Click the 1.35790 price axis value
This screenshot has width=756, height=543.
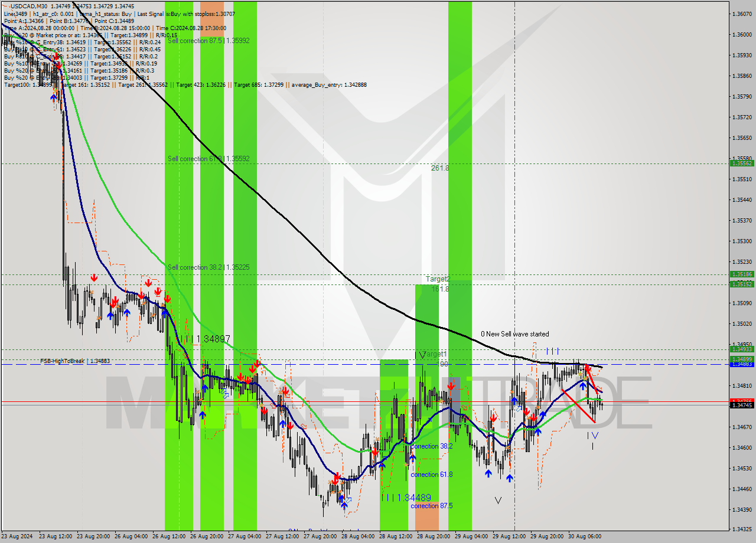point(742,96)
